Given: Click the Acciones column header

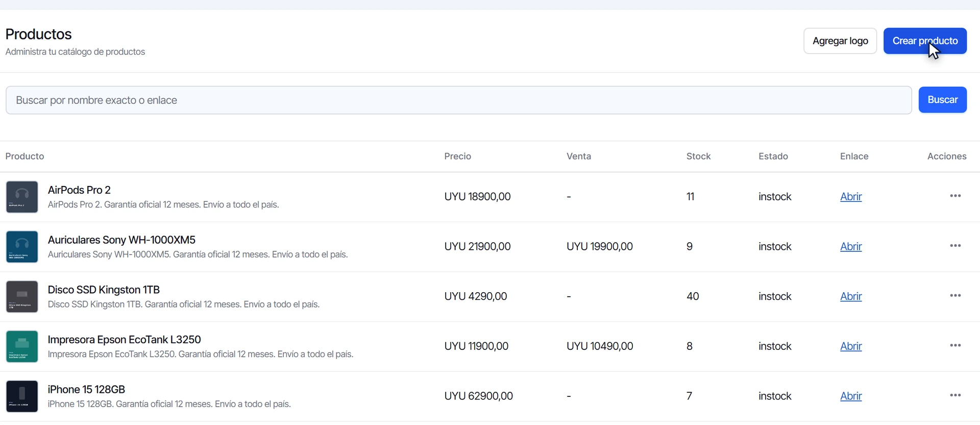Looking at the screenshot, I should pos(947,156).
